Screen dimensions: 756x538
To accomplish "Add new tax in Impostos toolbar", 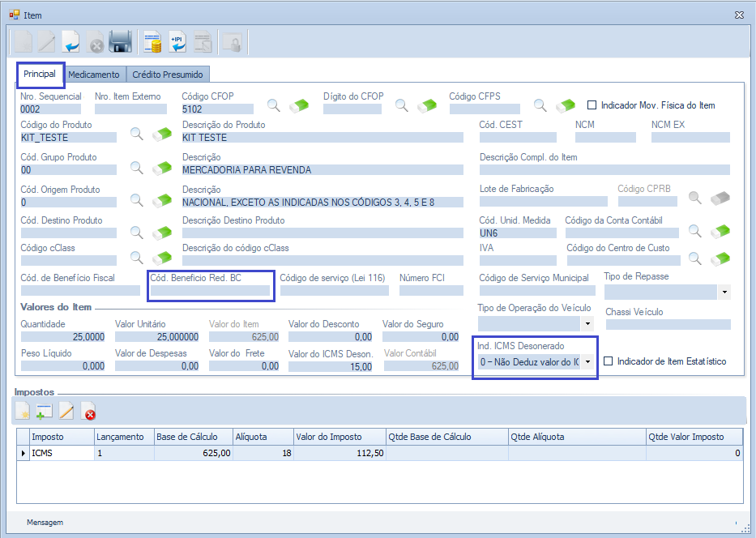I will [45, 412].
